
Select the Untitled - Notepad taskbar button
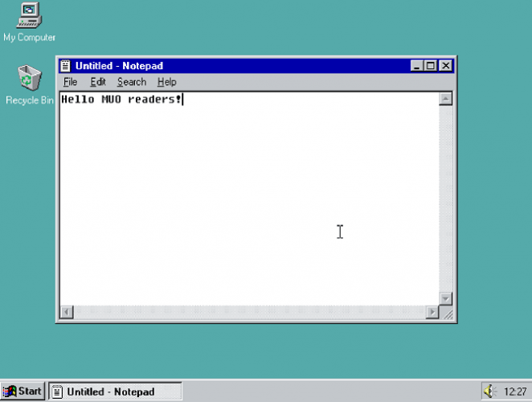[x=115, y=392]
